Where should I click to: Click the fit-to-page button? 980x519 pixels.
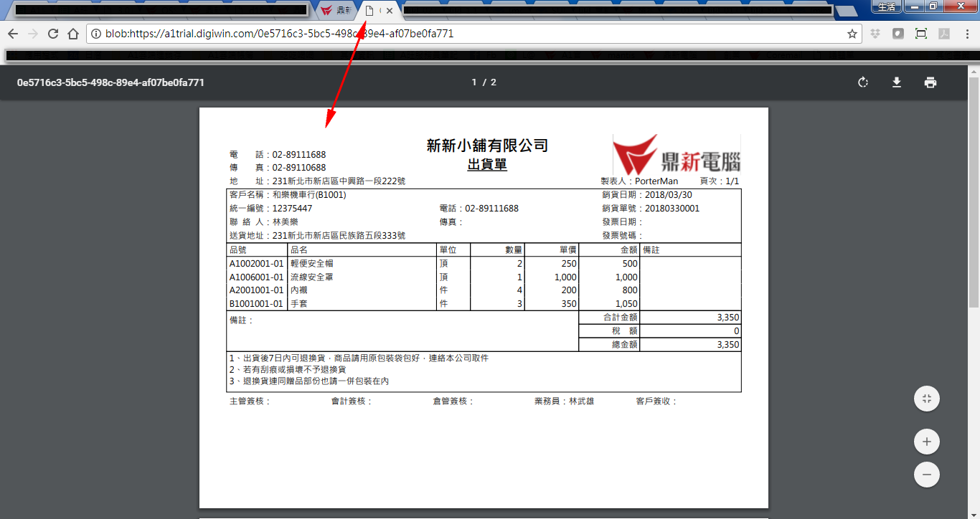click(x=927, y=399)
